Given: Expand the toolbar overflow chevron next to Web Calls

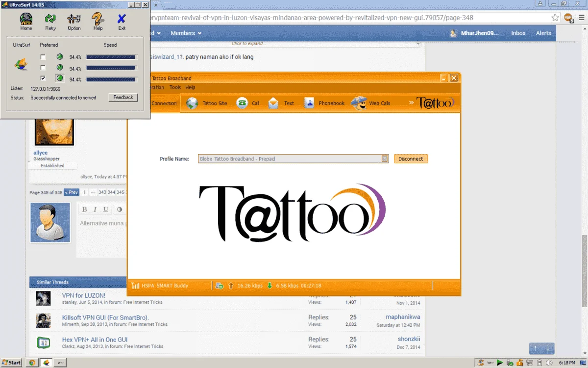Looking at the screenshot, I should pyautogui.click(x=412, y=103).
